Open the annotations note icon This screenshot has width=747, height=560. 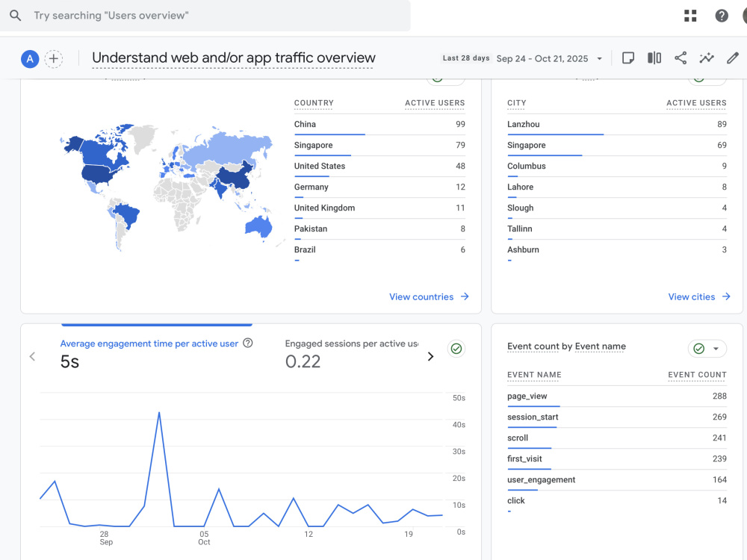click(628, 58)
